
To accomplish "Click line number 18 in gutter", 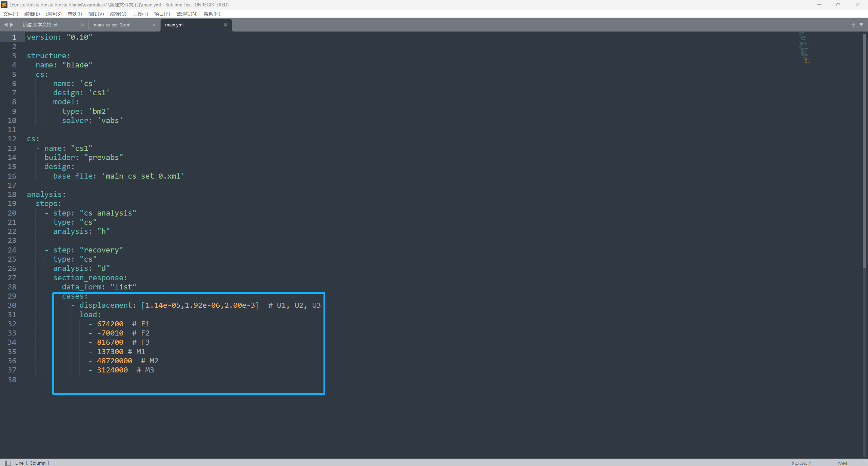I will tap(12, 195).
